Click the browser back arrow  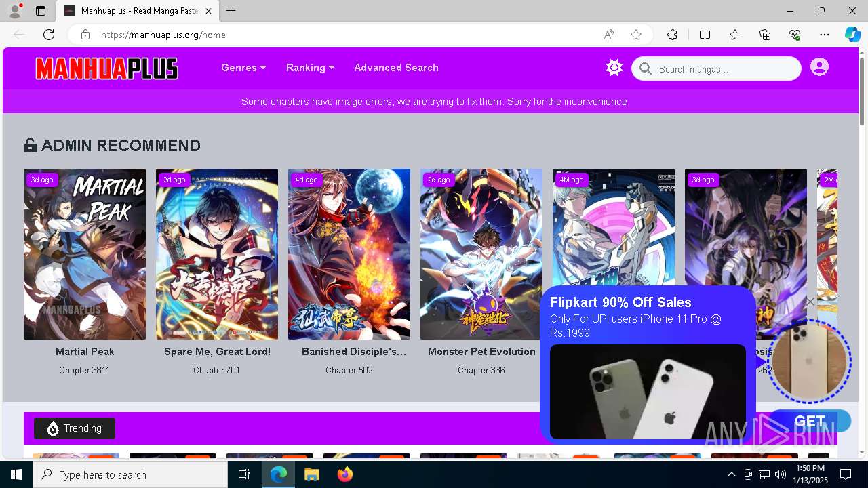click(x=19, y=35)
